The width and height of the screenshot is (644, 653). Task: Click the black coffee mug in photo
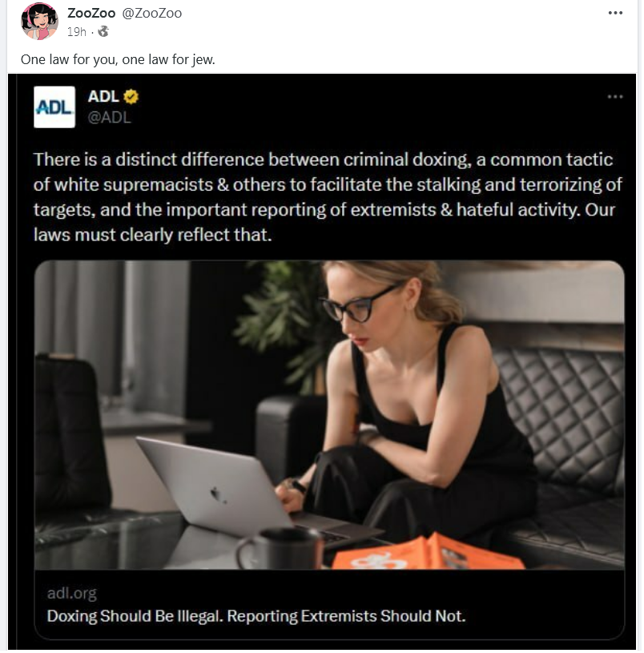(x=280, y=549)
